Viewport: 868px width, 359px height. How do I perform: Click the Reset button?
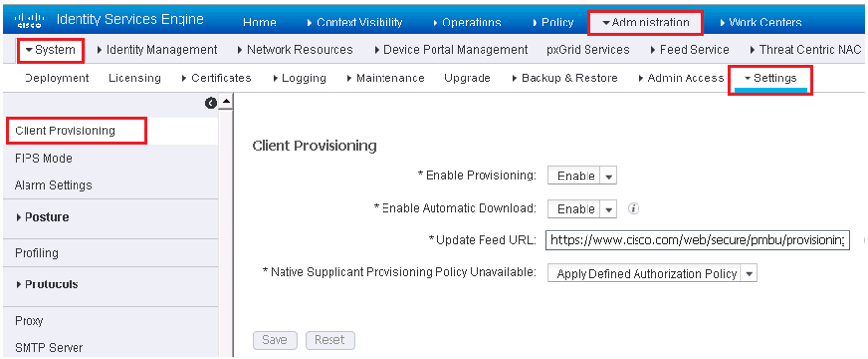330,340
